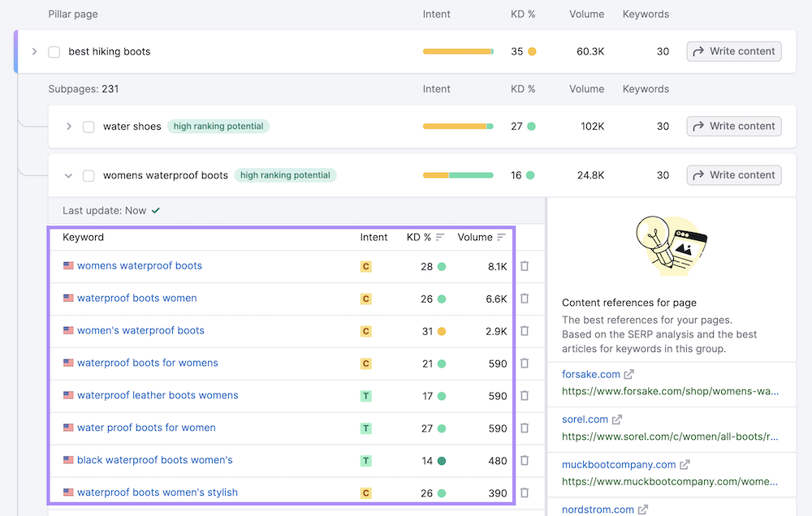Open keyword link 'waterproof boots for womens'

(x=148, y=363)
